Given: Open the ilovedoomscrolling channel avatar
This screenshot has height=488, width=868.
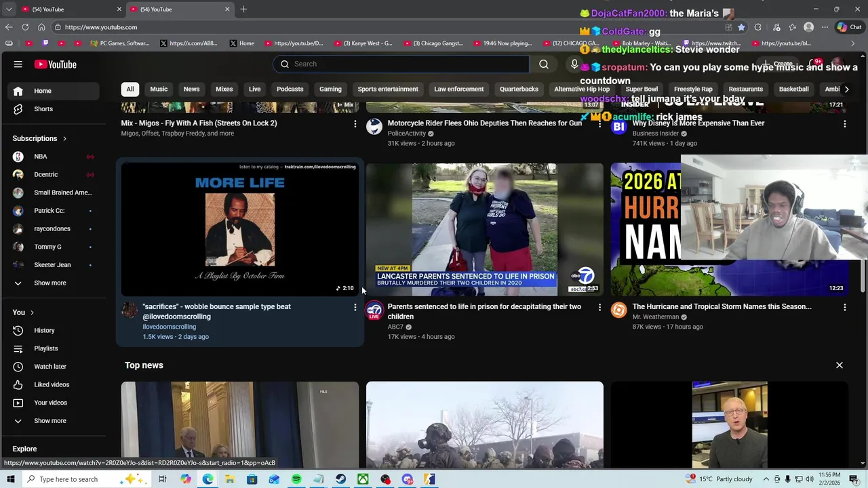Looking at the screenshot, I should point(129,310).
